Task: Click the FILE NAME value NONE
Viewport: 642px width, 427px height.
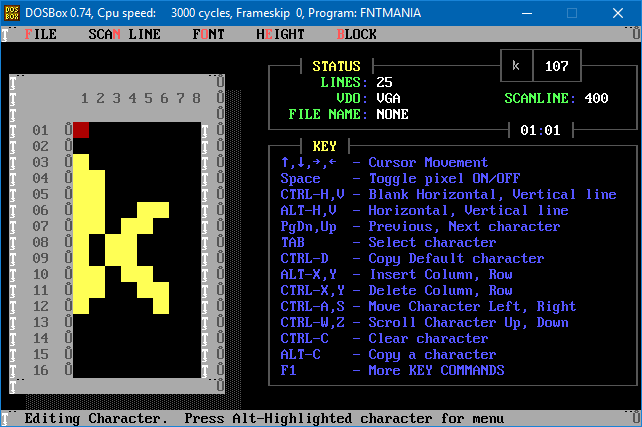Action: pos(392,115)
